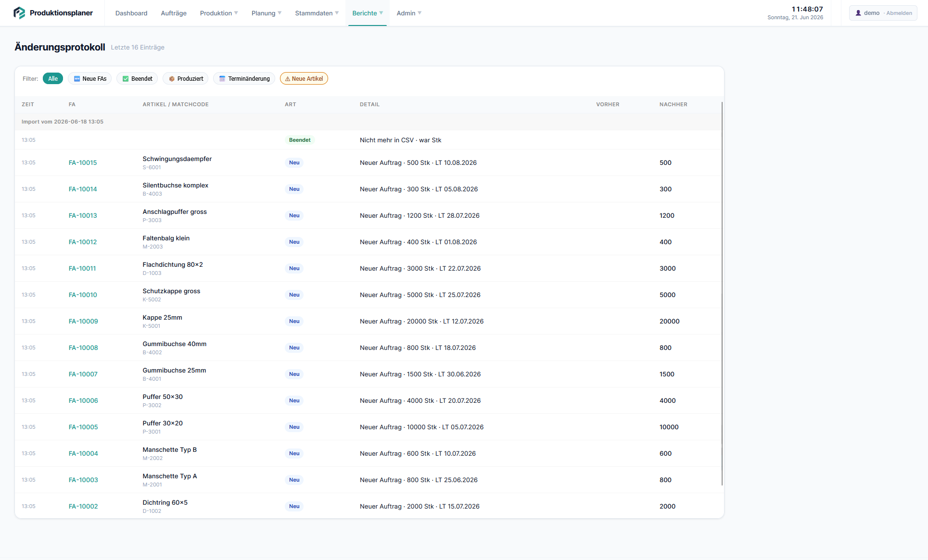The width and height of the screenshot is (928, 560).
Task: Click the ARTIKEL / MATCHCODE column header
Action: (176, 104)
